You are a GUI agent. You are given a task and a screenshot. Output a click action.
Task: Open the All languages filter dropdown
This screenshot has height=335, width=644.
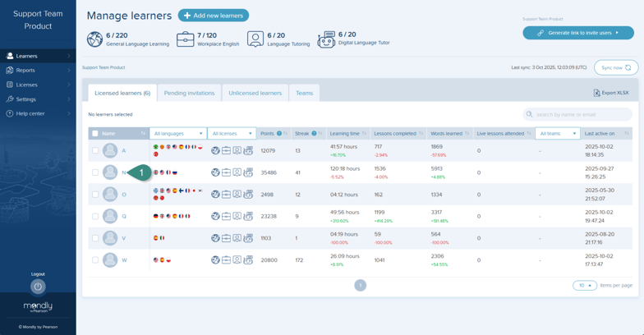(x=177, y=133)
